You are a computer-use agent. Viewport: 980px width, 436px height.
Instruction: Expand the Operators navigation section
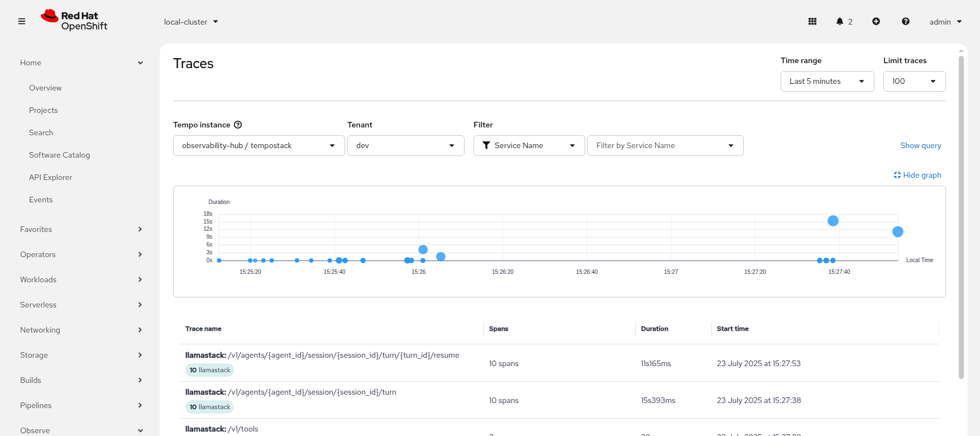coord(82,254)
